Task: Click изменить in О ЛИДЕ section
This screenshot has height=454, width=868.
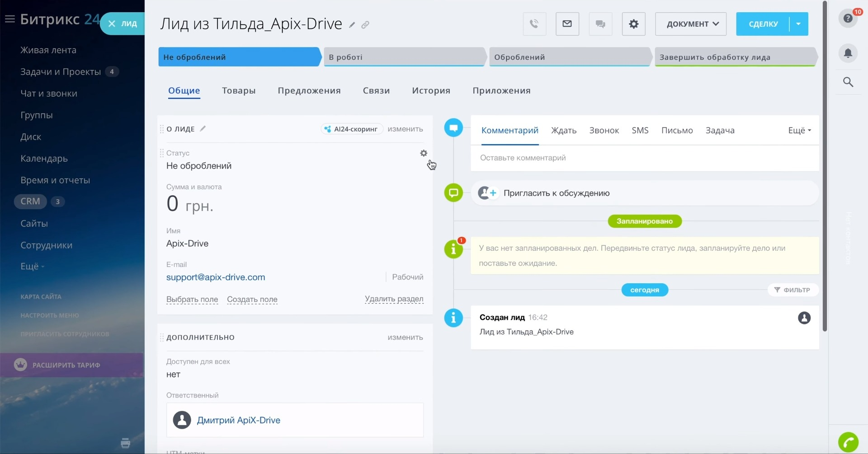Action: pyautogui.click(x=405, y=129)
